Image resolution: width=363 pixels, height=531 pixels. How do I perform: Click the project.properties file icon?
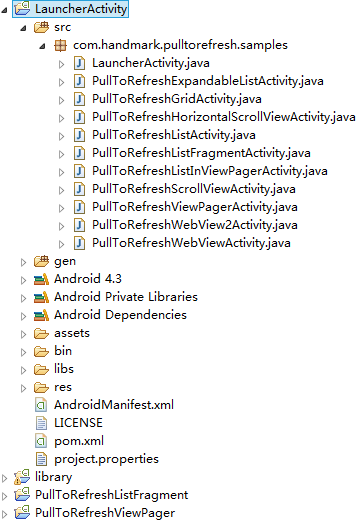(x=41, y=459)
